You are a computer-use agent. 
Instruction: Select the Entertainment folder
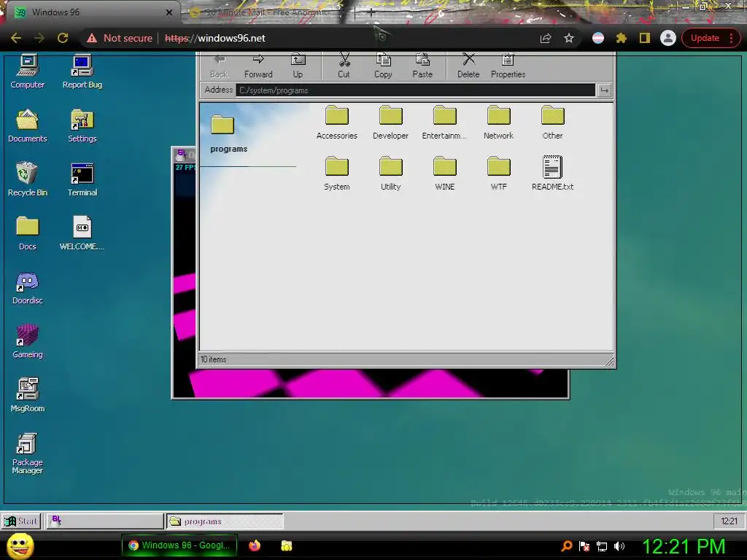(x=444, y=122)
